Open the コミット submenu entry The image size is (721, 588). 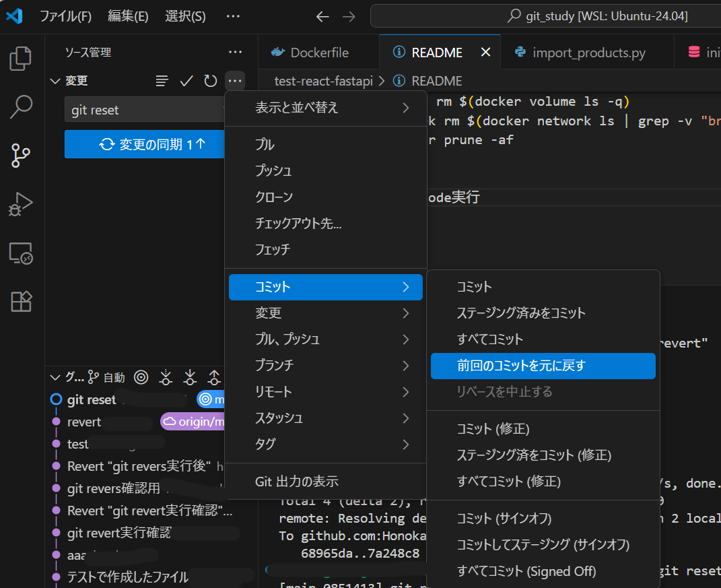(326, 287)
